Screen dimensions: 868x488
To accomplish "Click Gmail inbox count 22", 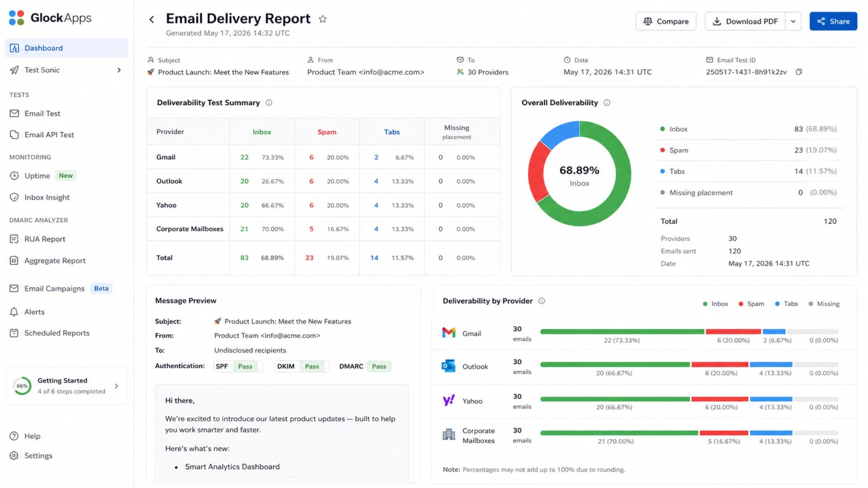I will 244,157.
